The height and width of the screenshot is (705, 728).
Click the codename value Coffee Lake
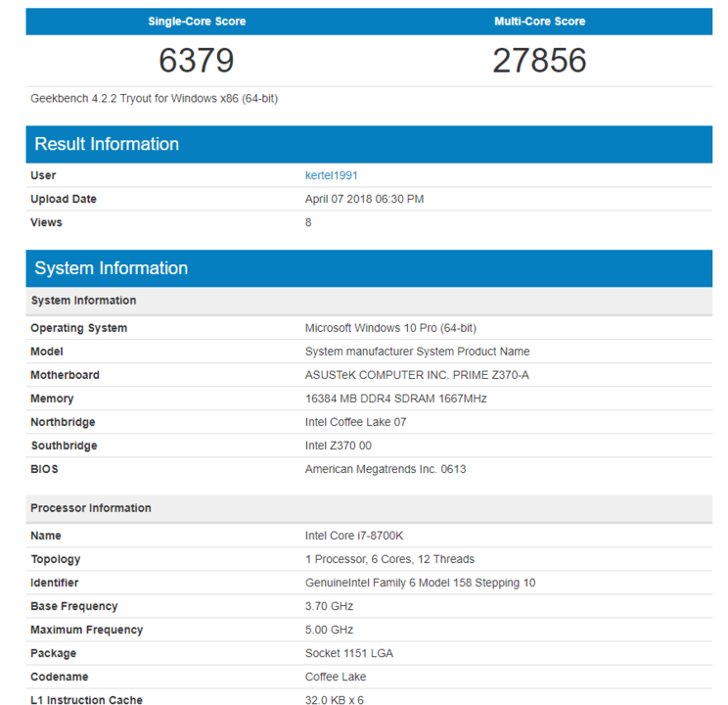336,677
